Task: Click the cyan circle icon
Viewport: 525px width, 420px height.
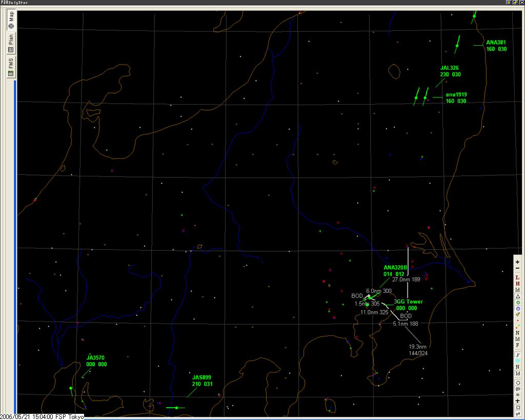Action: pos(518,361)
